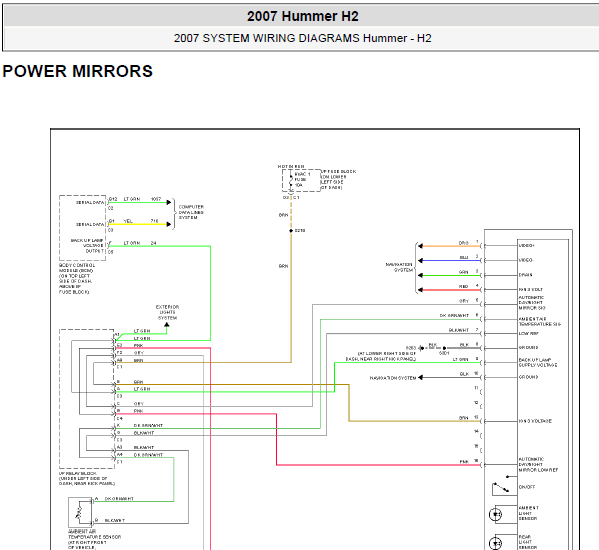
Task: Click the G203 ground symbol
Action: click(421, 348)
